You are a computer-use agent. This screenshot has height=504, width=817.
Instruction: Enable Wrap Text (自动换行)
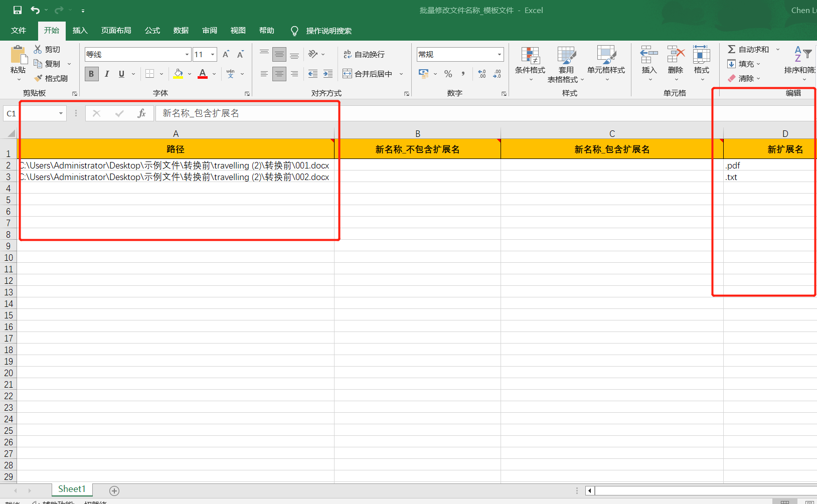point(365,54)
